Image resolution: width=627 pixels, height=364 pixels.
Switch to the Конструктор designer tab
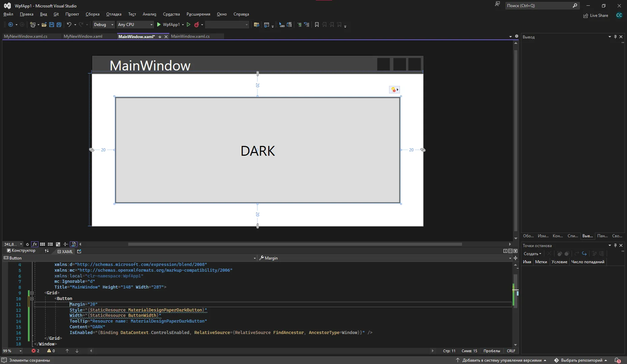point(21,251)
